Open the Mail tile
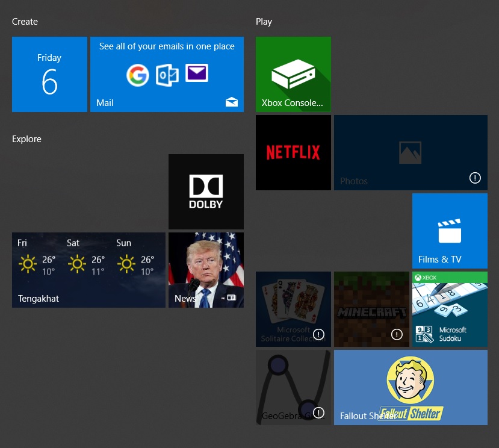 pyautogui.click(x=167, y=74)
